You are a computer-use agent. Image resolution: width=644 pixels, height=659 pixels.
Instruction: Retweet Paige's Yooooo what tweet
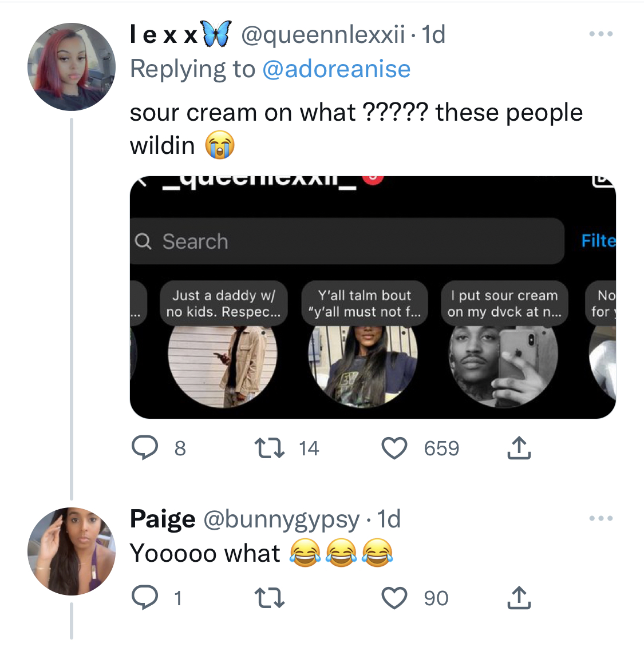point(270,598)
